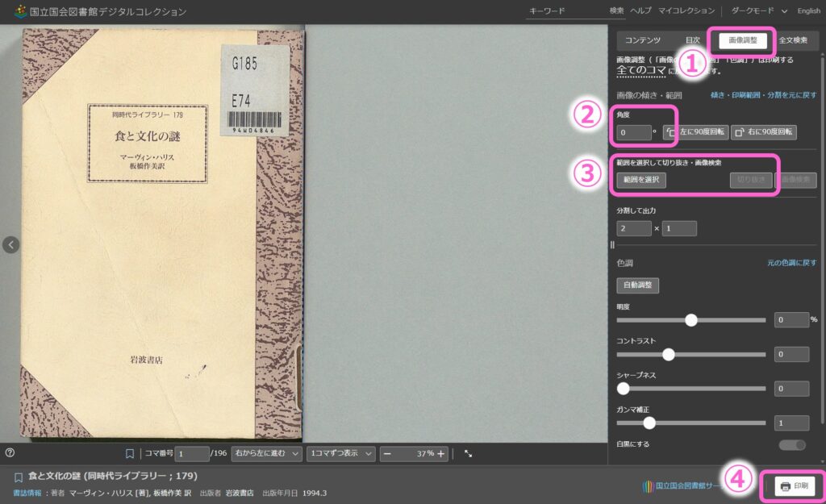Click the help question mark icon
826x504 pixels.
[x=10, y=453]
